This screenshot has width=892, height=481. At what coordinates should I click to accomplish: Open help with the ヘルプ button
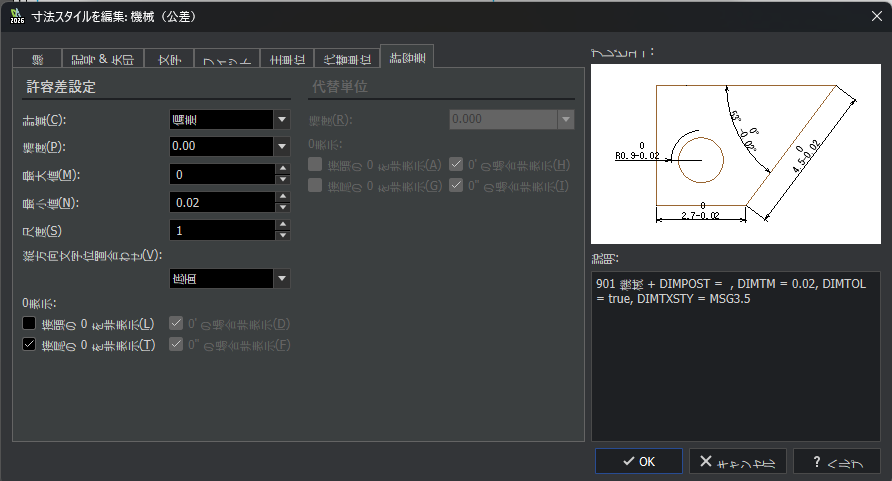coord(836,461)
